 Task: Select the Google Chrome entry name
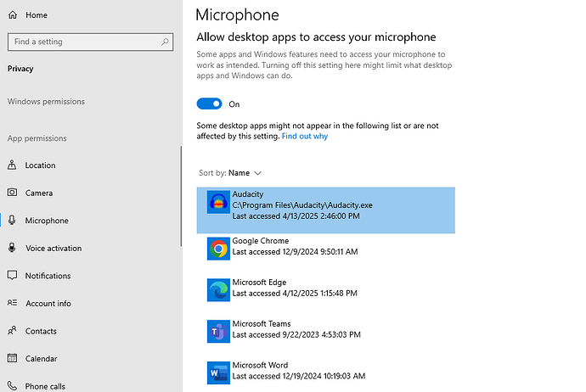[x=261, y=241]
